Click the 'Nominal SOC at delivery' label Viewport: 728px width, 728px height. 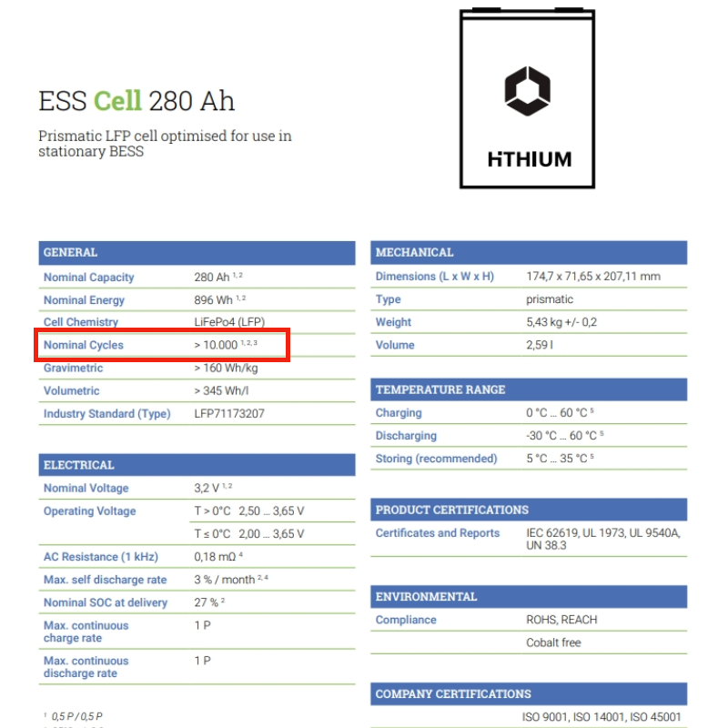pyautogui.click(x=106, y=602)
